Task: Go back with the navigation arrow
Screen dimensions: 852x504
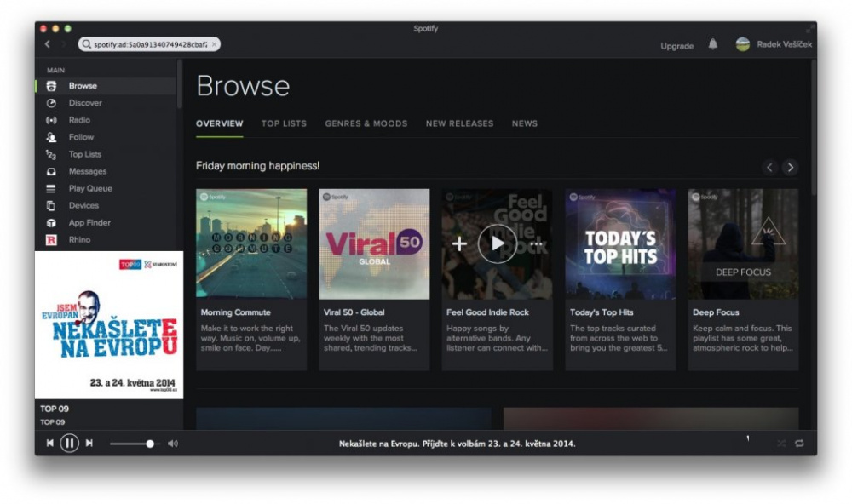Action: click(48, 44)
